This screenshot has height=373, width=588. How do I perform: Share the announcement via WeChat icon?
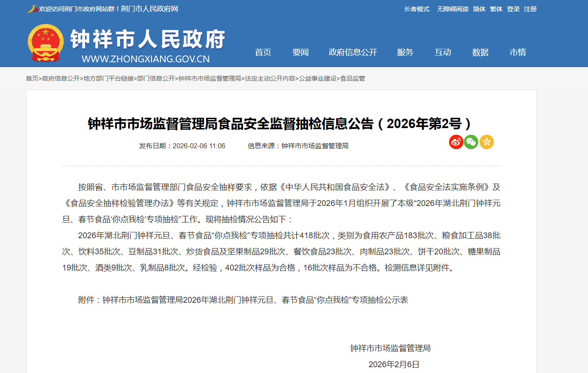coord(471,142)
